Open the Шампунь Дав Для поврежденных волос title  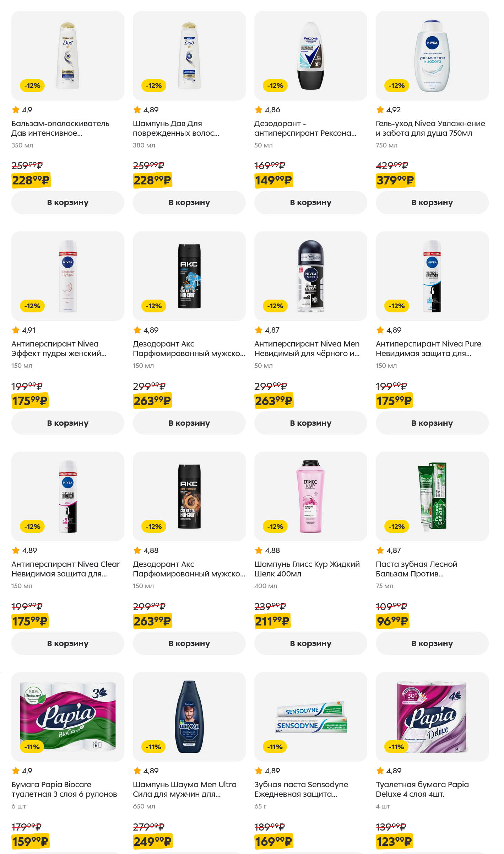coord(176,128)
